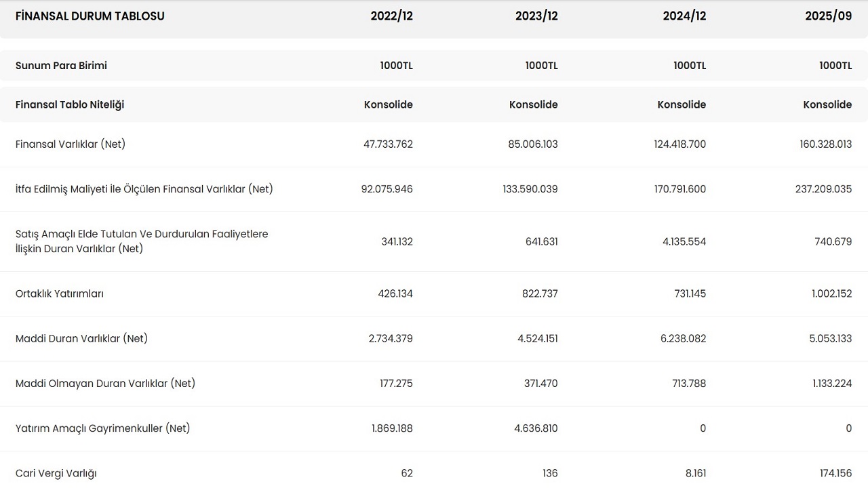Select the 47.733.762 Finansal Varlıklar value
Viewport: 868px width, 488px height.
[388, 144]
